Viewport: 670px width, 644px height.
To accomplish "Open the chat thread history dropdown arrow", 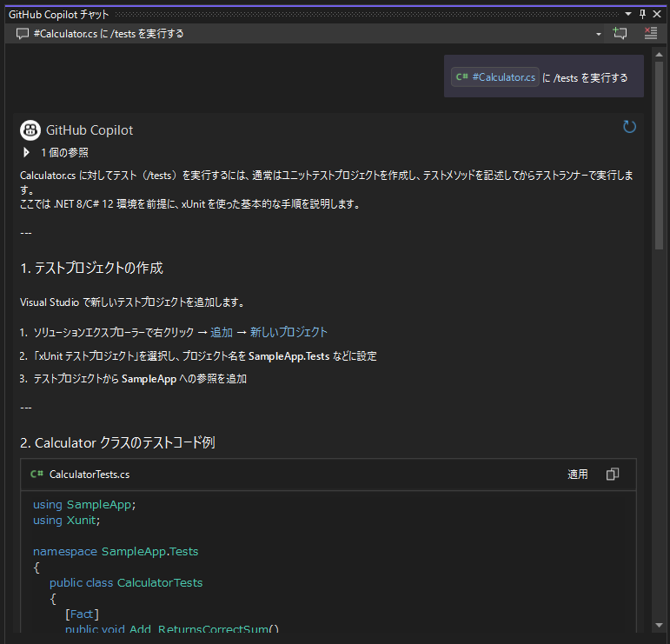I will click(598, 34).
